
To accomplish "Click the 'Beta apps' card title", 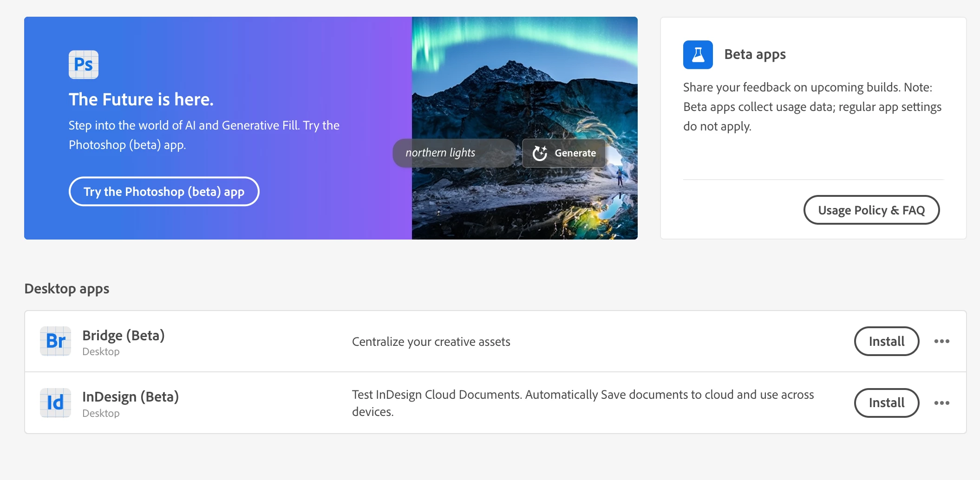I will point(755,55).
